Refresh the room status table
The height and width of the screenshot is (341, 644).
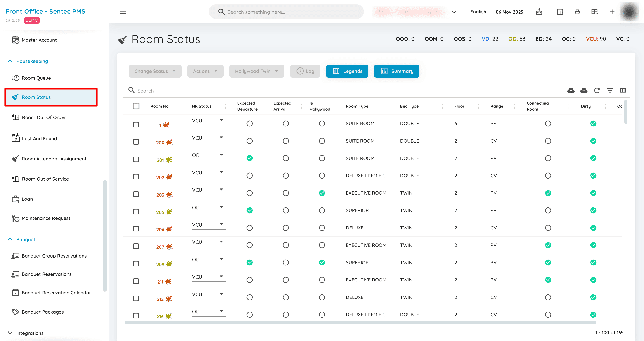597,91
